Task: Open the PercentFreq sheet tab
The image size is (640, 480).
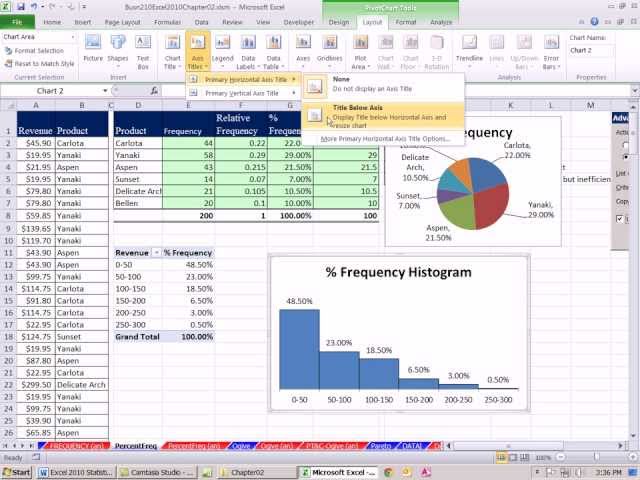Action: coord(136,446)
